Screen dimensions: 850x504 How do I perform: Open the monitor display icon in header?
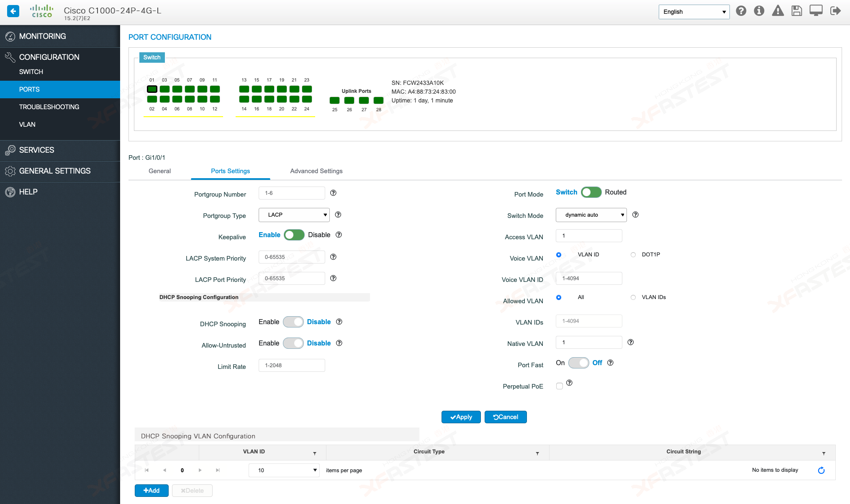point(816,11)
